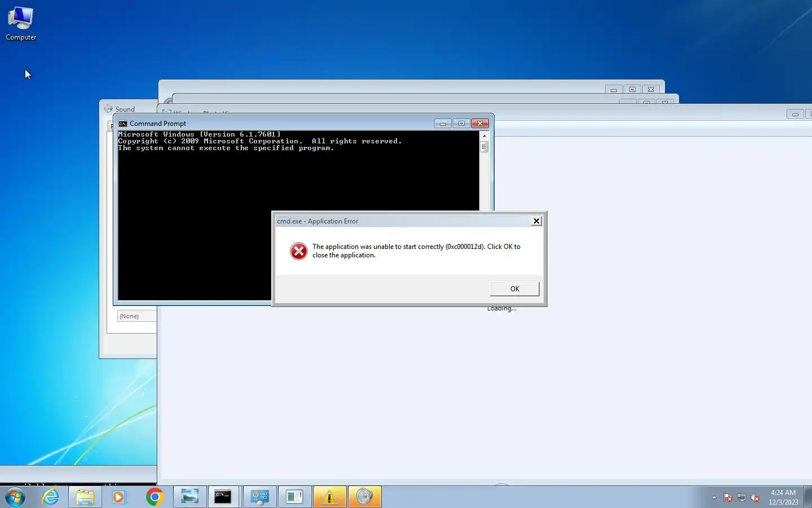Maximize the Command Prompt window
Viewport: 812px width, 508px height.
click(x=461, y=123)
